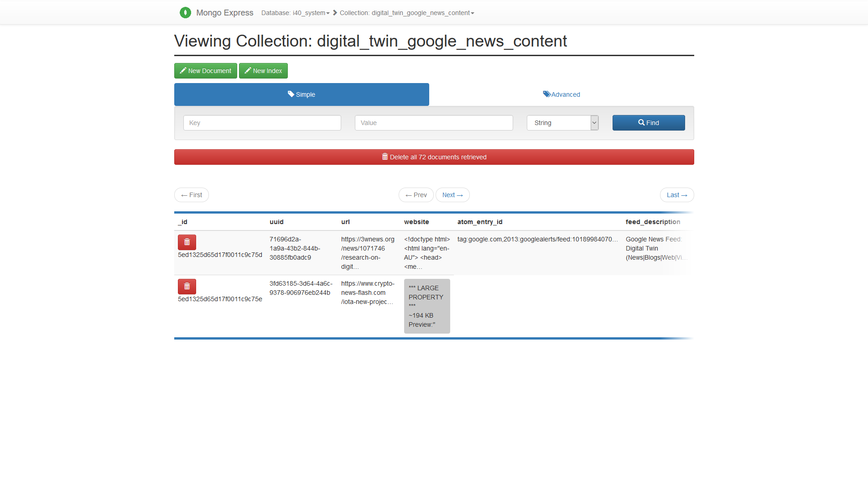Click the pencil icon on New Document
This screenshot has height=497, width=868.
click(x=183, y=70)
